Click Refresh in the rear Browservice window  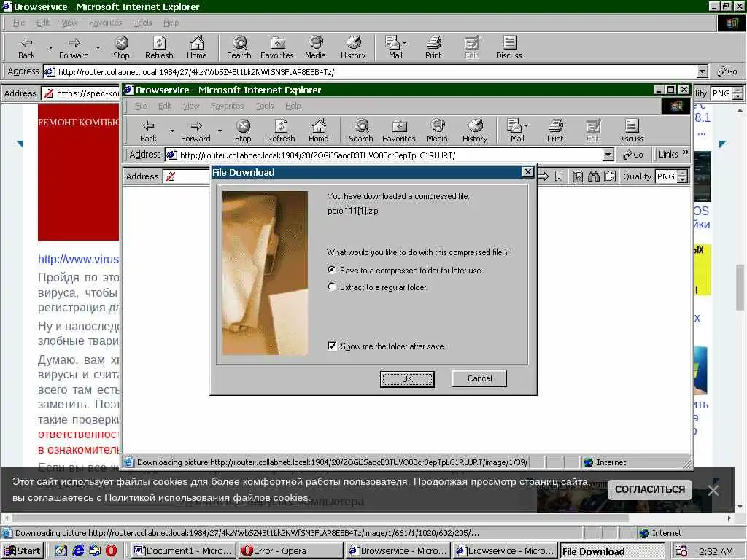point(159,47)
